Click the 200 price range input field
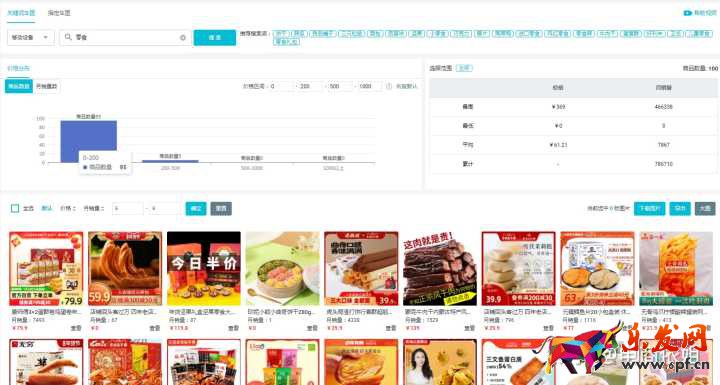 tap(310, 86)
